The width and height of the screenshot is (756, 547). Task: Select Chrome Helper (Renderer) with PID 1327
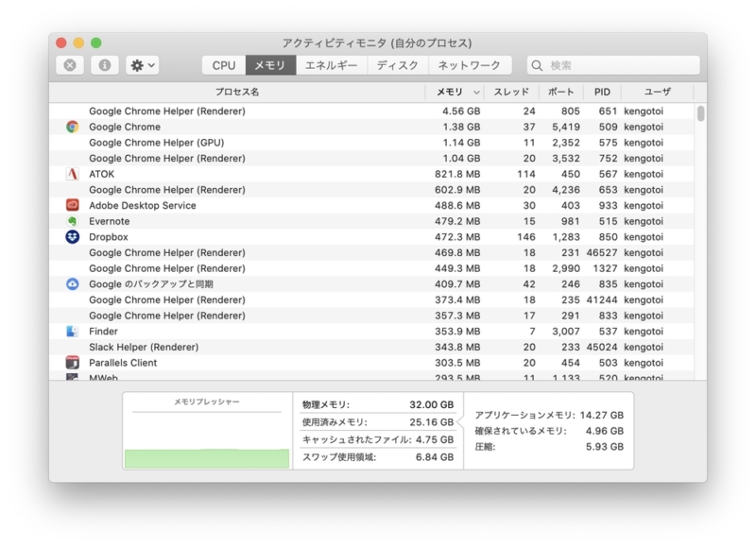(371, 268)
